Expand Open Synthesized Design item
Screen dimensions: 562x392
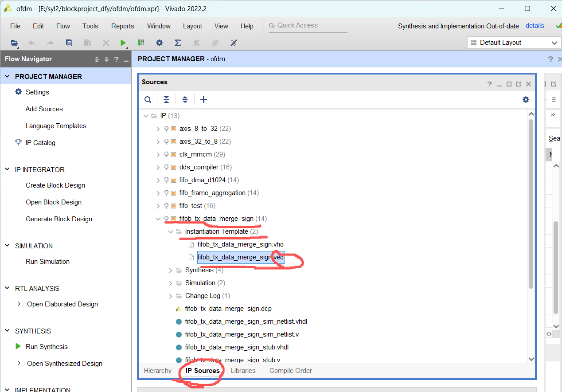tap(19, 364)
